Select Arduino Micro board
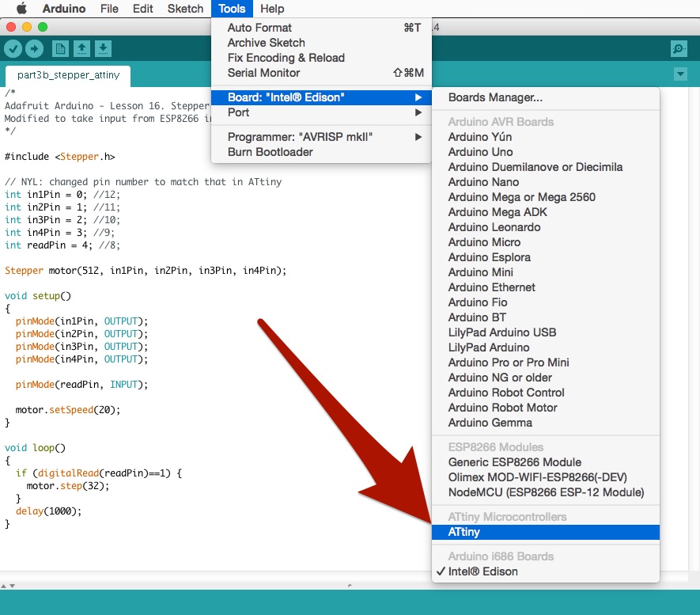 (x=546, y=242)
